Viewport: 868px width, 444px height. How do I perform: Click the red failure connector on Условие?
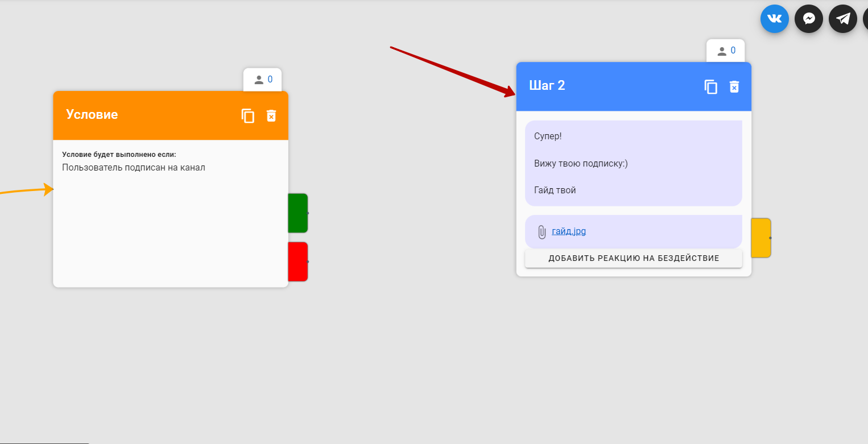click(297, 262)
